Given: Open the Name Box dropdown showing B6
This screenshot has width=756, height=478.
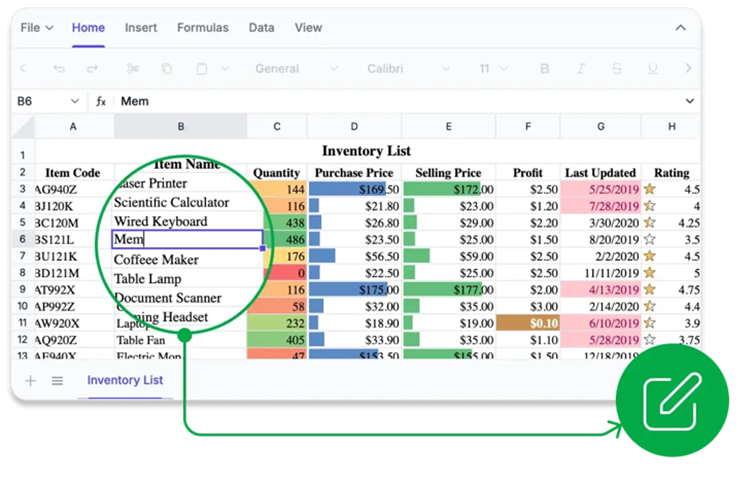Looking at the screenshot, I should 74,101.
